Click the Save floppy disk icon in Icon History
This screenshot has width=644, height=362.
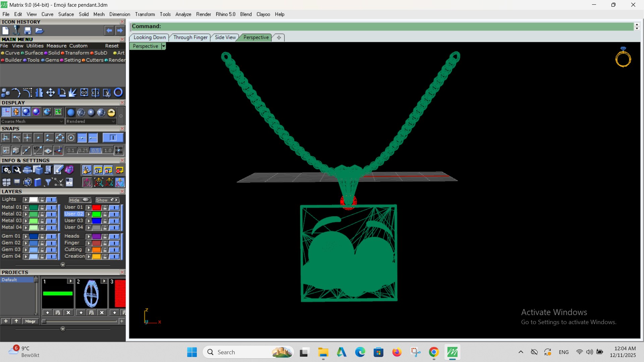coord(28,31)
